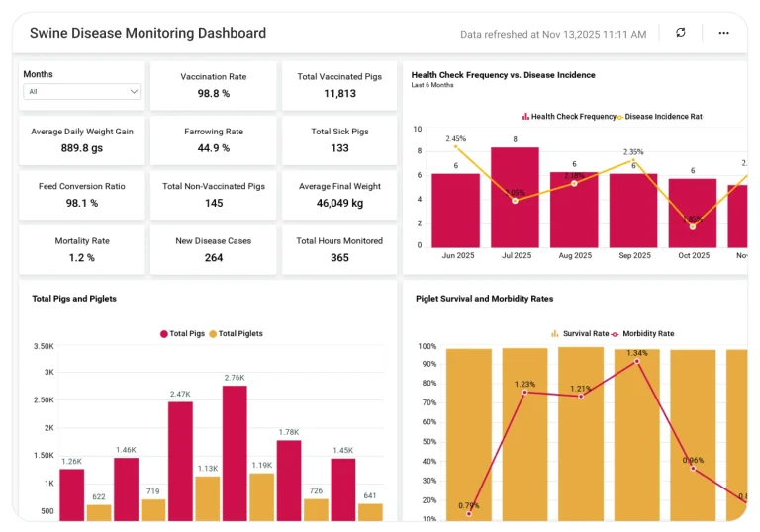Click the 2.76K Total Pigs bar

[235, 454]
